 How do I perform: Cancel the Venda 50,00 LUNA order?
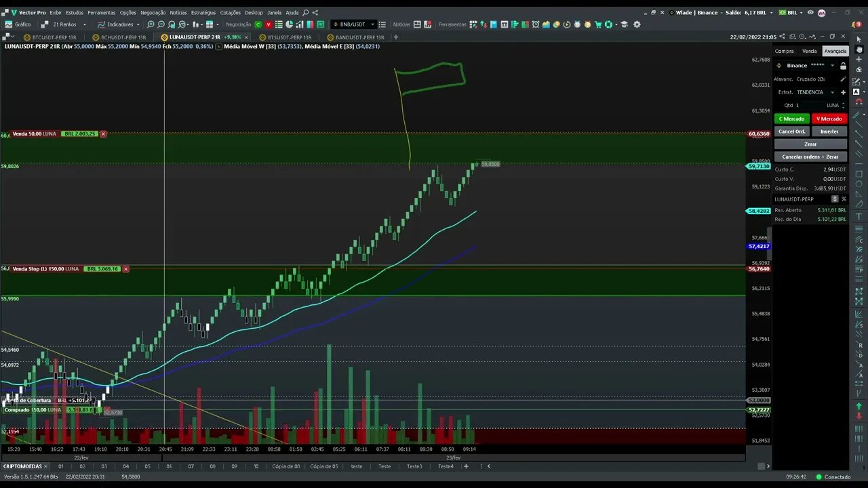pos(103,134)
